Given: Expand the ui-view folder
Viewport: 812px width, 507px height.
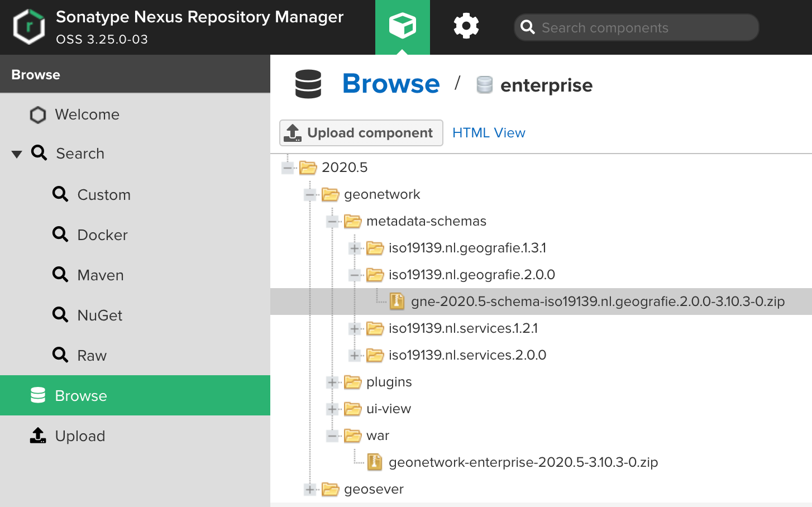Looking at the screenshot, I should point(332,409).
